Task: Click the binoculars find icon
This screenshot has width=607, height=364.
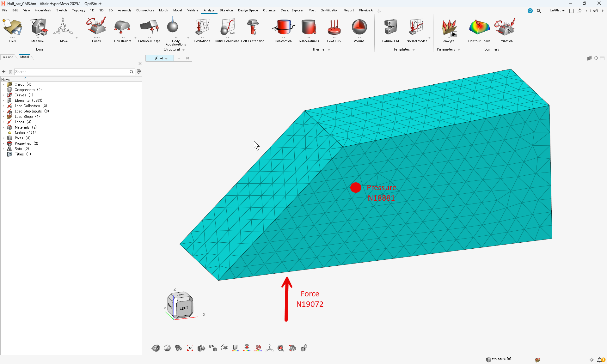Action: (x=179, y=348)
